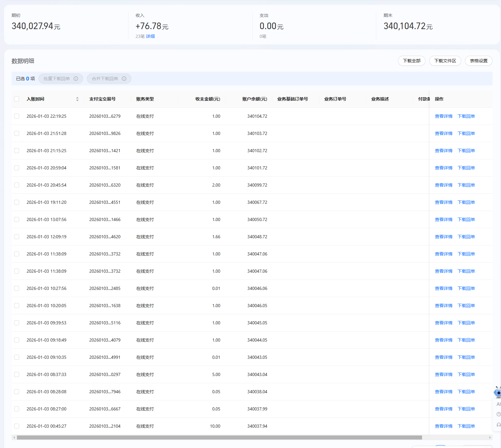Open the help question mark icon
The width and height of the screenshot is (501, 448).
tap(498, 414)
